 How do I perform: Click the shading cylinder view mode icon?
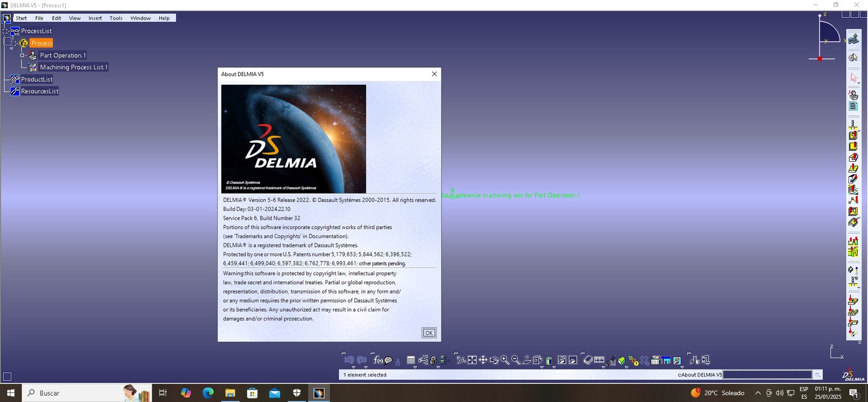coord(549,360)
